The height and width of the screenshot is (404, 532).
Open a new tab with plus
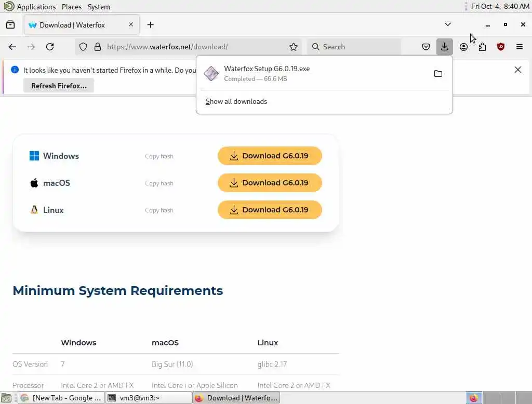[x=150, y=25]
